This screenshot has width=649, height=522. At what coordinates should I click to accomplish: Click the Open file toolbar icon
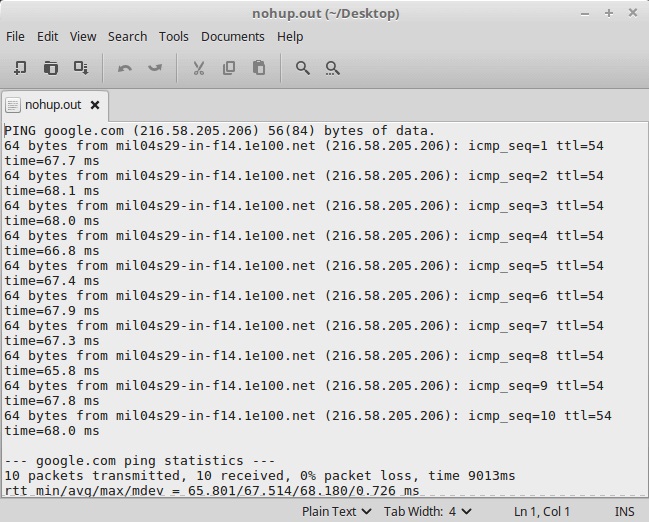click(51, 68)
